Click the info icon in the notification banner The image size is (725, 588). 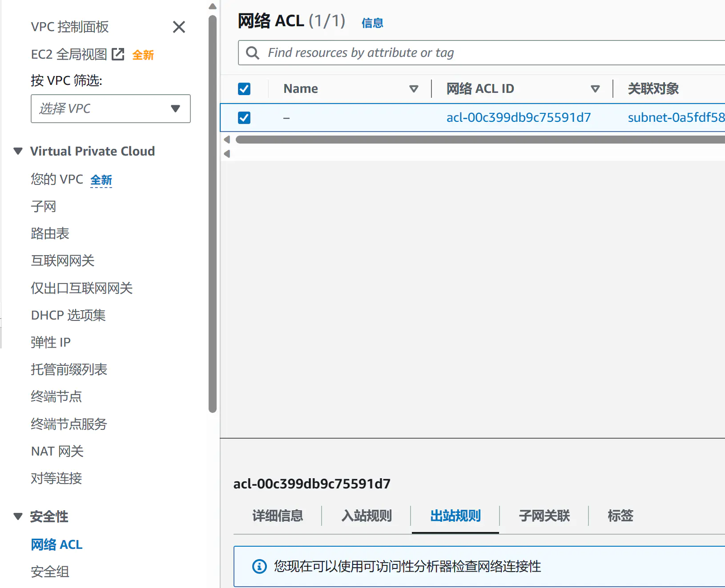[x=259, y=566]
